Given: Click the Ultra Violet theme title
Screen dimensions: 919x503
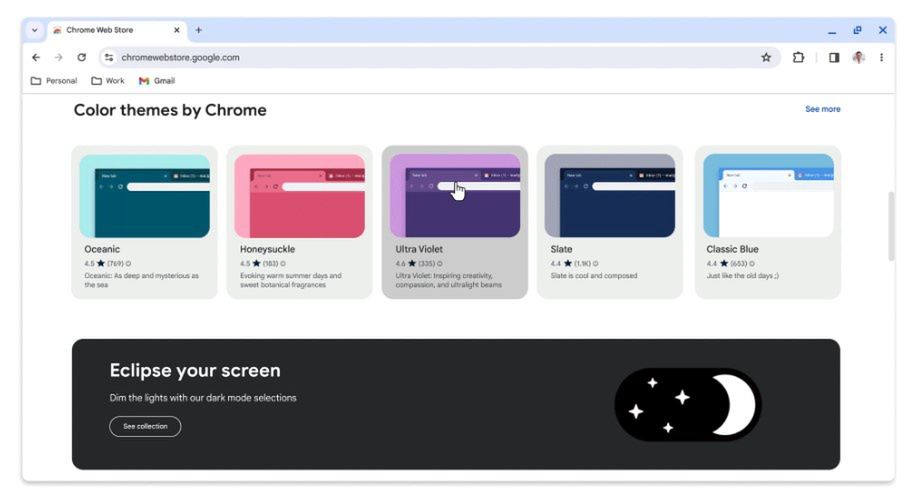Looking at the screenshot, I should (419, 249).
